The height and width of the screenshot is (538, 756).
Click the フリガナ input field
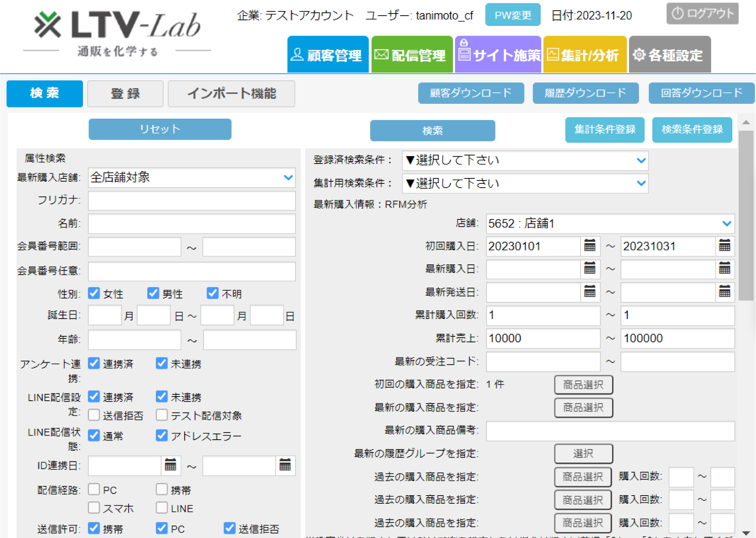[x=191, y=201]
